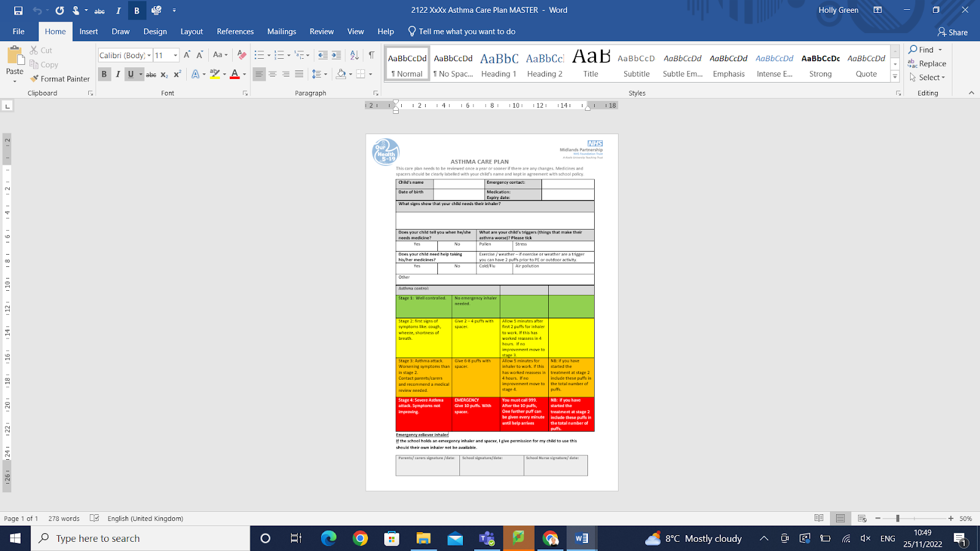Image resolution: width=980 pixels, height=551 pixels.
Task: Open the Review tab
Action: pyautogui.click(x=322, y=32)
